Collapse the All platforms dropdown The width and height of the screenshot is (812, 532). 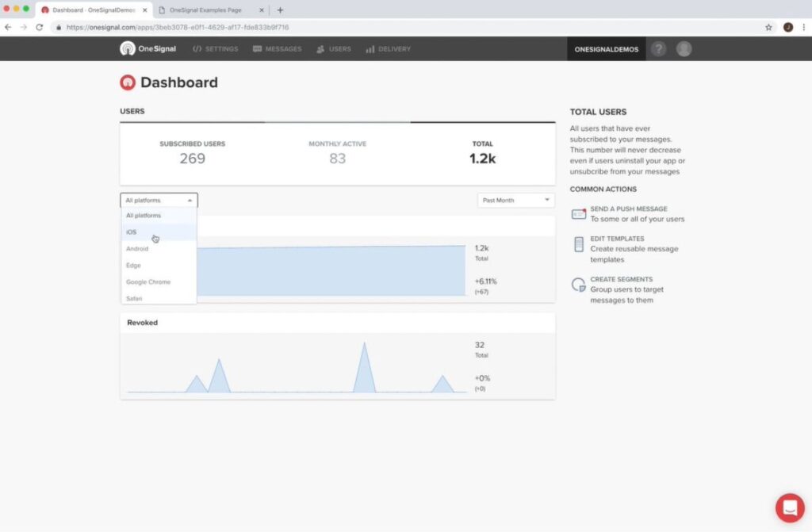pyautogui.click(x=159, y=201)
